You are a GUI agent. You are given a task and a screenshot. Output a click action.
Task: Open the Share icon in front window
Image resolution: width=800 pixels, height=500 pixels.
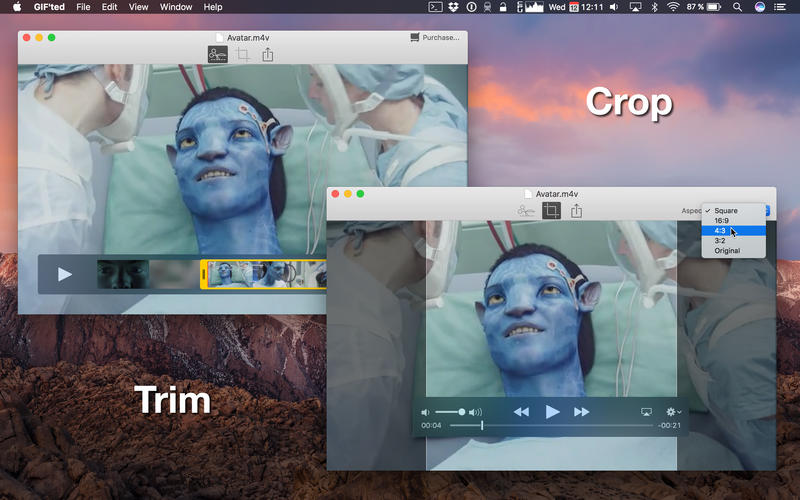tap(576, 210)
